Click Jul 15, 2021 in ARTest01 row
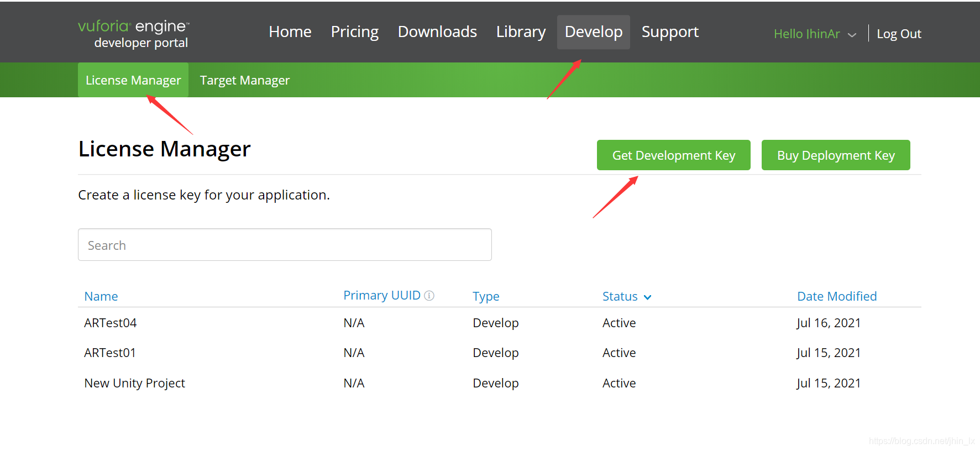The width and height of the screenshot is (980, 451). click(x=829, y=353)
